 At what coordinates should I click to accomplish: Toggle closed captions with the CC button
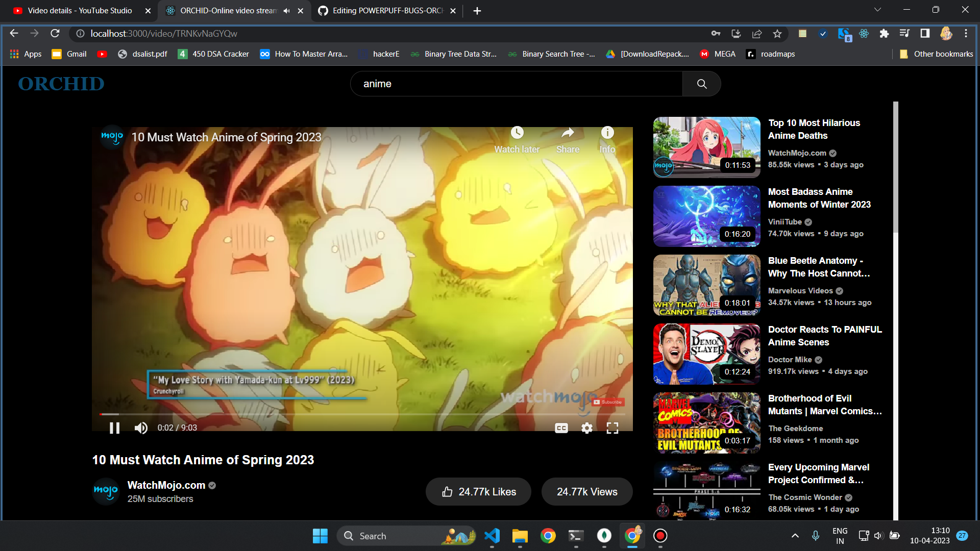(560, 428)
